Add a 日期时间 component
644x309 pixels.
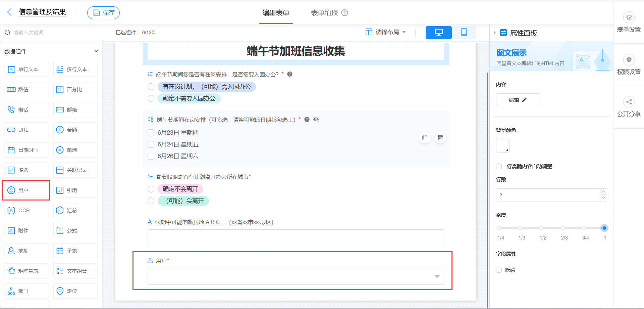pyautogui.click(x=26, y=150)
